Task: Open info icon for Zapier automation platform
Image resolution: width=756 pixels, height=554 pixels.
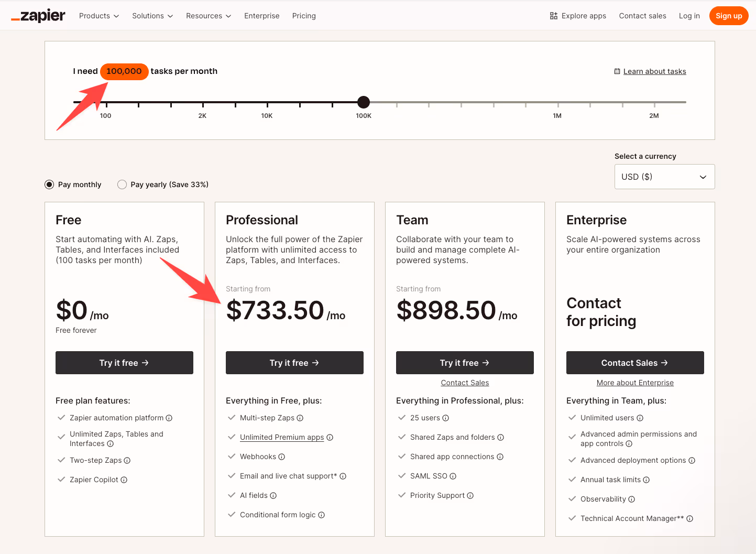Action: tap(169, 418)
